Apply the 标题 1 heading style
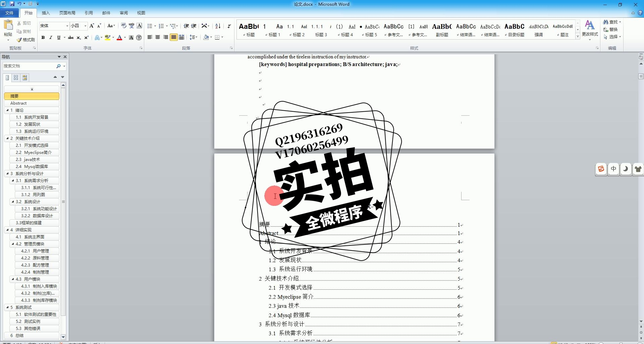The width and height of the screenshot is (644, 344). (x=273, y=30)
